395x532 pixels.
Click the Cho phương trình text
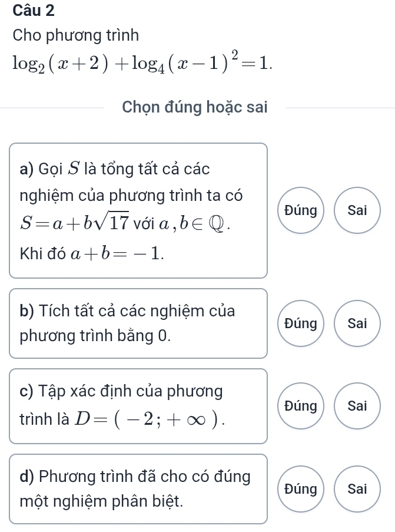pos(75,35)
